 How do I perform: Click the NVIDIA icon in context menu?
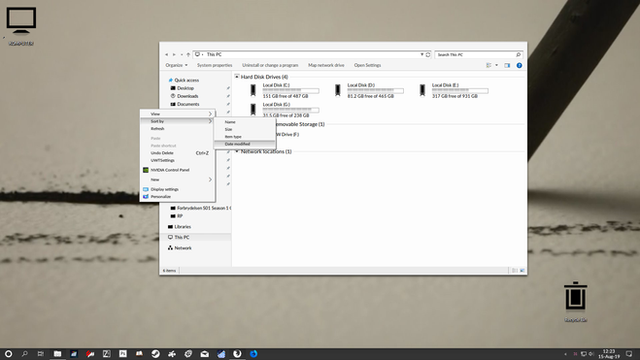pos(146,170)
